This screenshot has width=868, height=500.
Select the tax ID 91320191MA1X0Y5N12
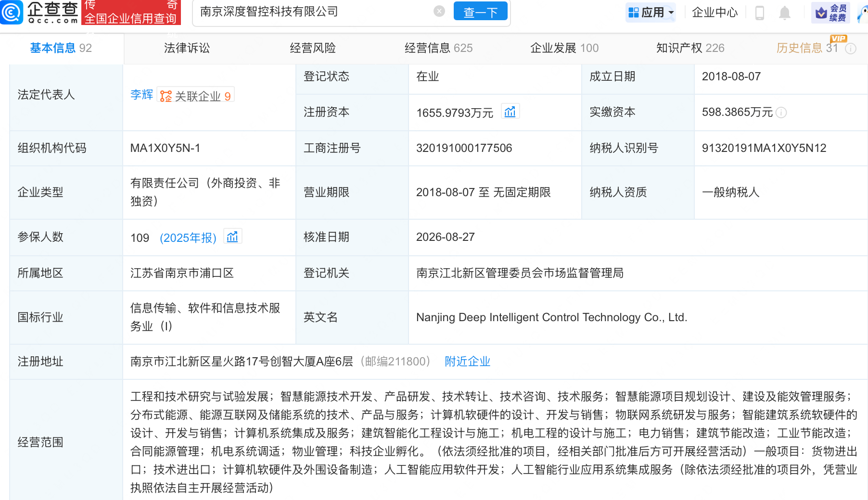point(764,148)
